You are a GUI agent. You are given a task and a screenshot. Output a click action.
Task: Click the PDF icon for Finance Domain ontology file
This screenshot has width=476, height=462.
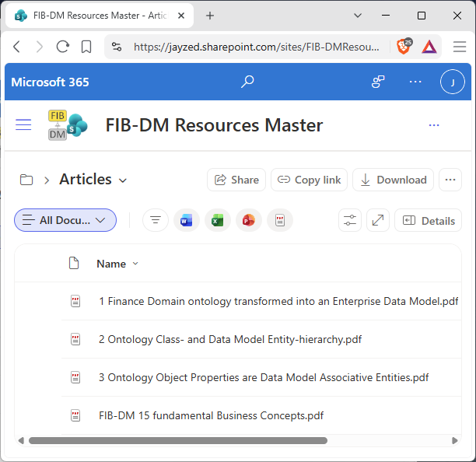pos(75,301)
